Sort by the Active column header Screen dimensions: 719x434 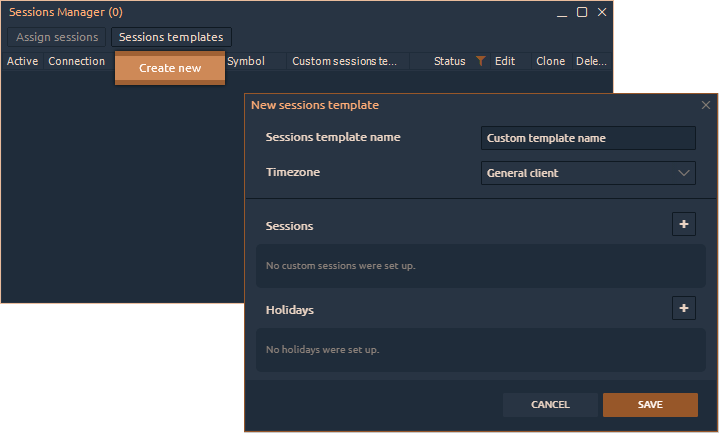22,61
